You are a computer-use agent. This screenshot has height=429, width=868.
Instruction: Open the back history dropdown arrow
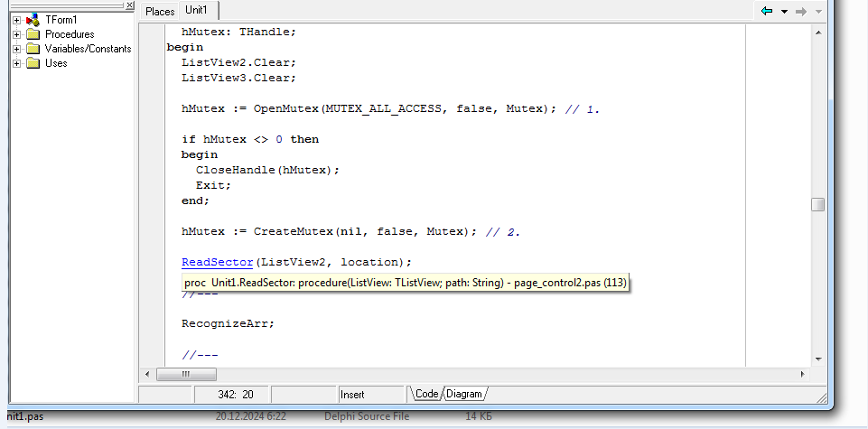(x=784, y=11)
